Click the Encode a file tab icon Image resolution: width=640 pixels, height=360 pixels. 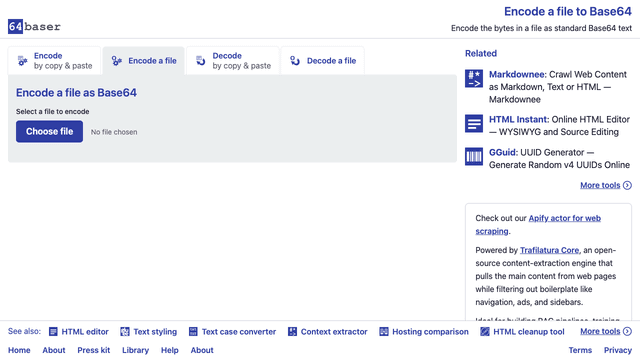[x=117, y=61]
